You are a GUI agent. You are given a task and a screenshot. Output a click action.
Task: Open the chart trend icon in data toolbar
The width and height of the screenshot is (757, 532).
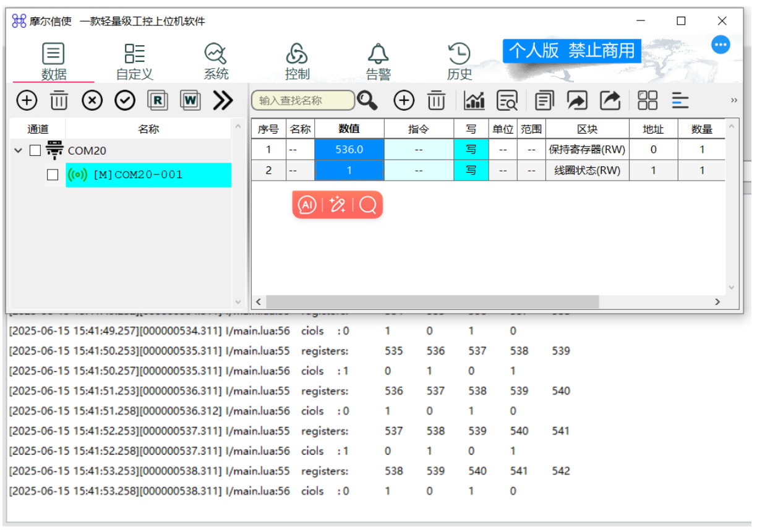pos(474,100)
